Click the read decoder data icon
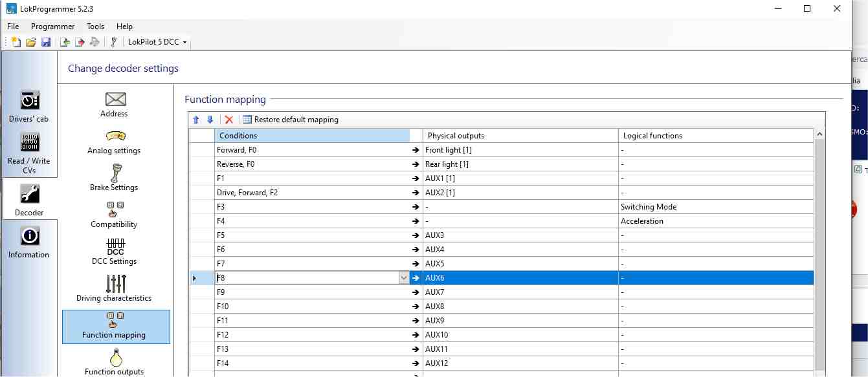 pos(65,42)
